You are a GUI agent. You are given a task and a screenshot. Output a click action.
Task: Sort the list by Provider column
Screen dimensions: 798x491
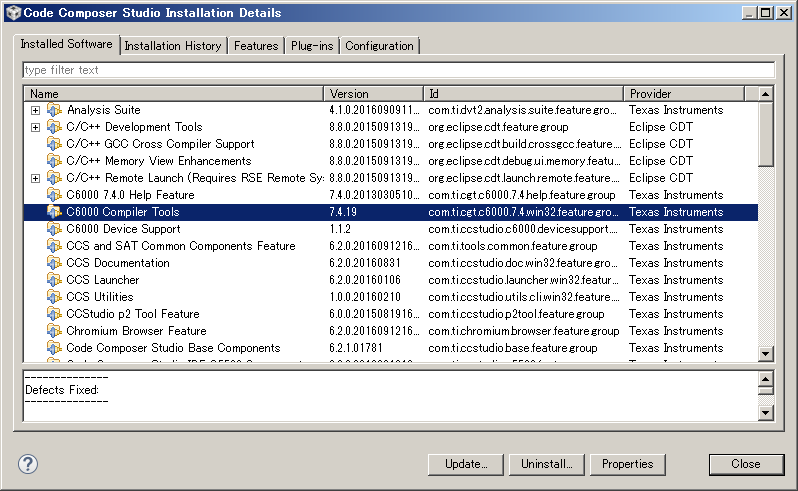(684, 94)
